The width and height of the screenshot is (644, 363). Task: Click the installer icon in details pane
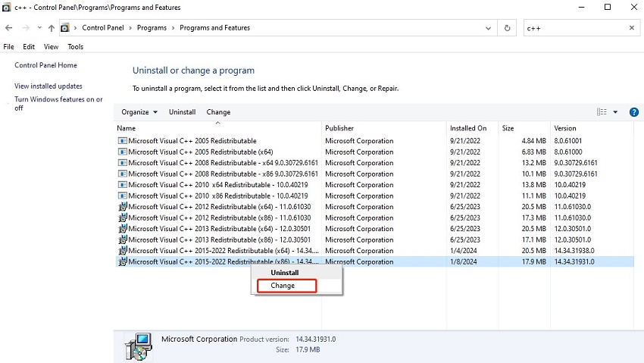(139, 346)
